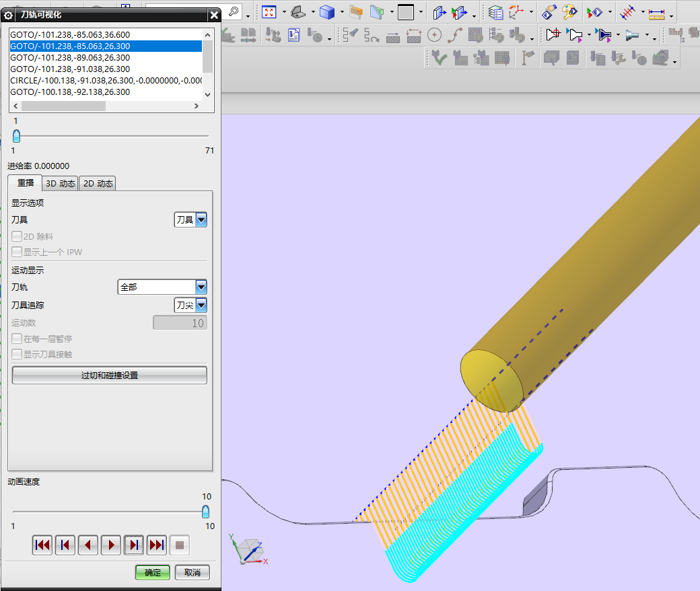The height and width of the screenshot is (591, 700).
Task: Toggle the 在每一层暂停 checkbox
Action: [x=17, y=339]
